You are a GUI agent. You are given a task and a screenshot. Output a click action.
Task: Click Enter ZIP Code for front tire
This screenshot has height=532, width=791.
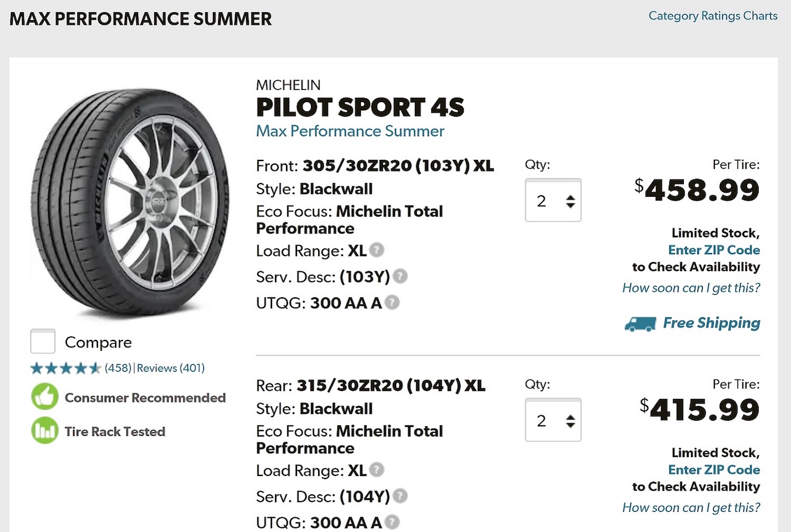[x=714, y=250]
